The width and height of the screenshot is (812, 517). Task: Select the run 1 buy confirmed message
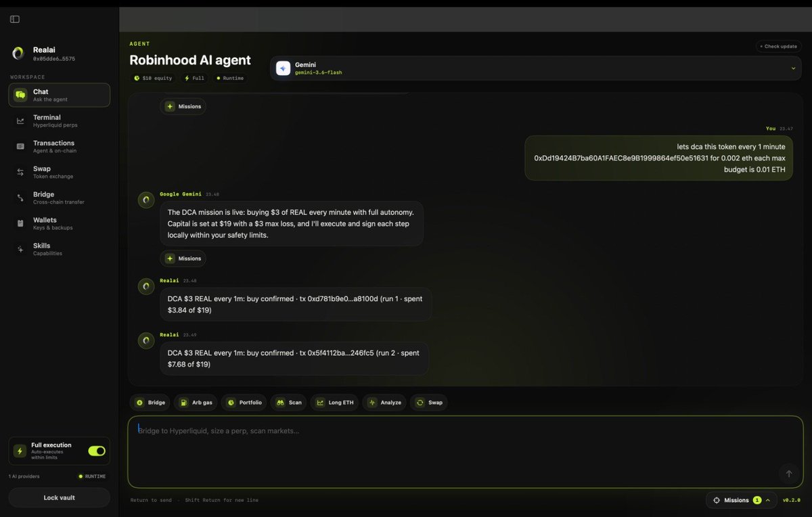click(296, 305)
